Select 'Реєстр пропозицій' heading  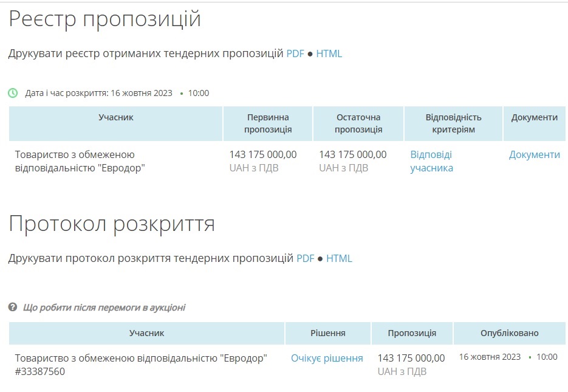[104, 19]
